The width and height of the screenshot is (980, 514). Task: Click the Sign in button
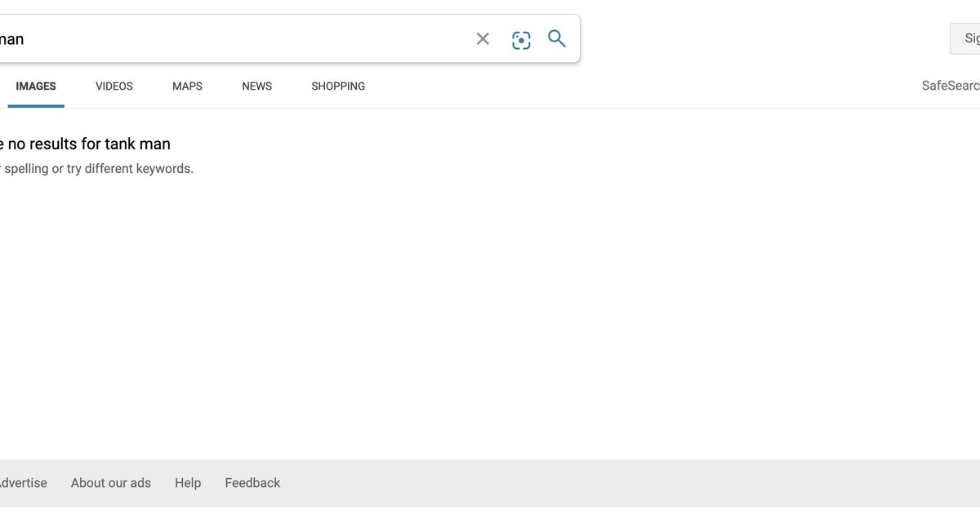tap(969, 38)
